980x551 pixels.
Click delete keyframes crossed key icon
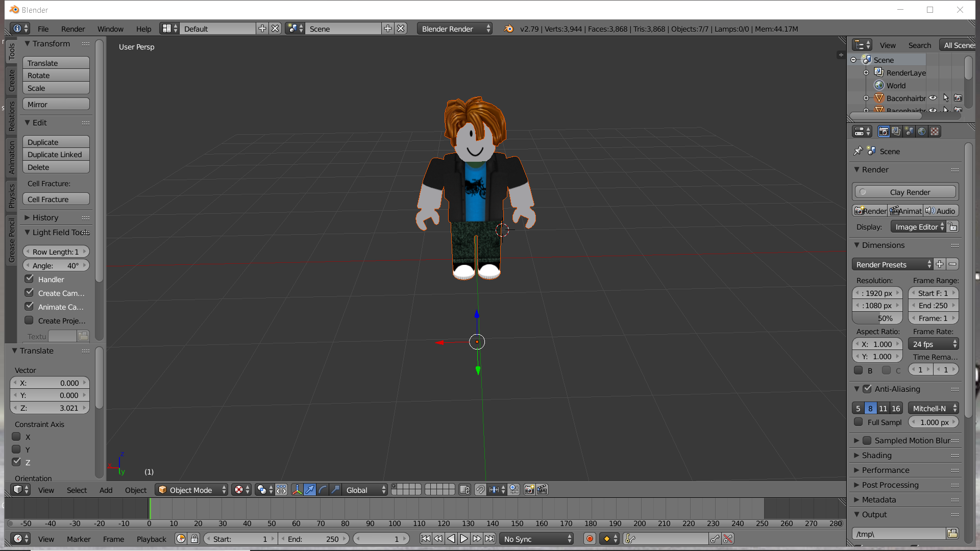(x=728, y=539)
